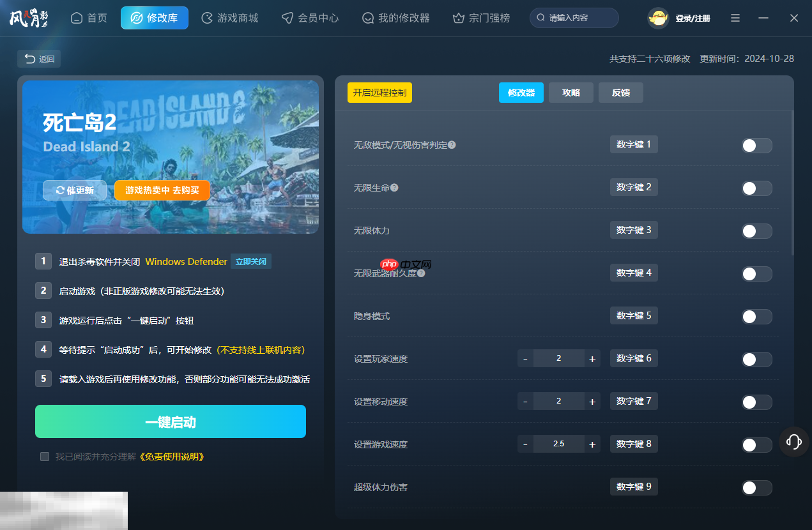Turn on 设置移动速度 switch

(x=756, y=402)
